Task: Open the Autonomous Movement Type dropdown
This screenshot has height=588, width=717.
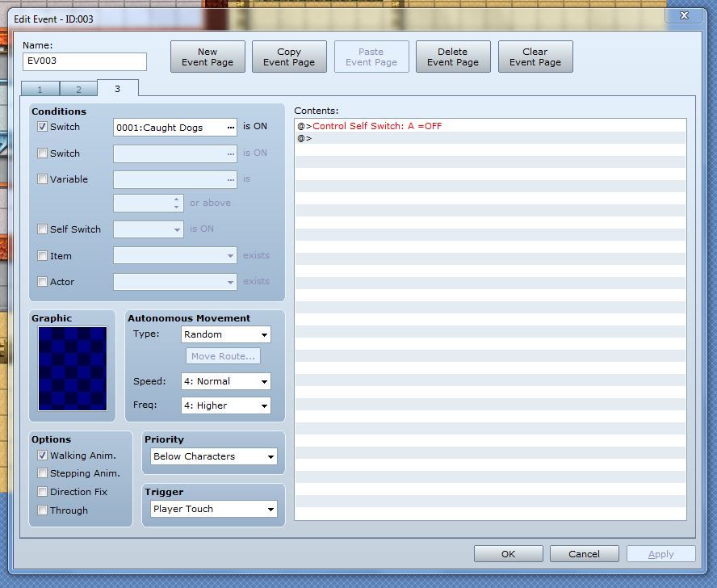Action: pyautogui.click(x=225, y=334)
